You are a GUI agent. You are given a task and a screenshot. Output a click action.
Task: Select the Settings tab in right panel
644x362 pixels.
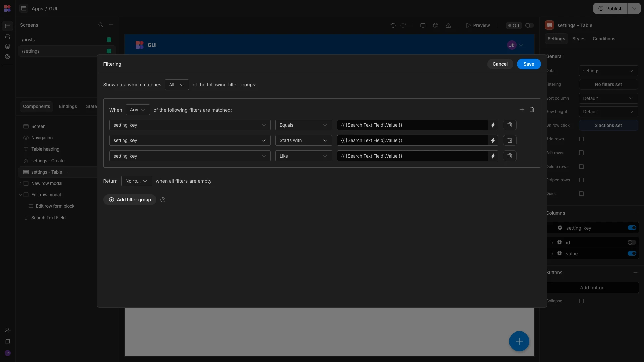click(556, 39)
